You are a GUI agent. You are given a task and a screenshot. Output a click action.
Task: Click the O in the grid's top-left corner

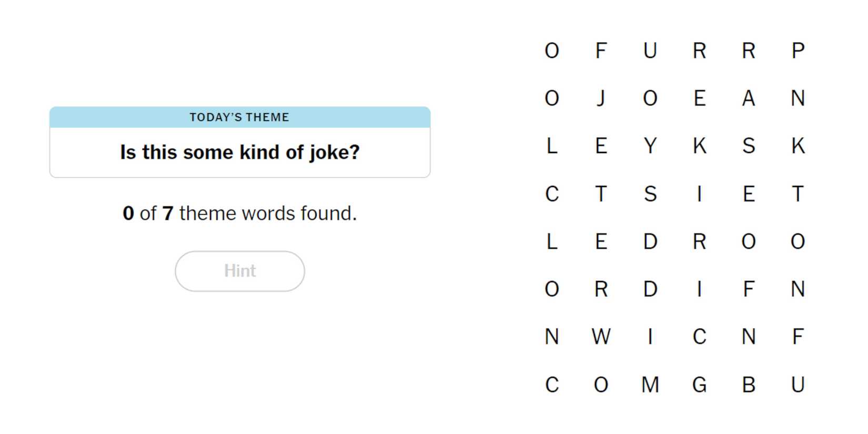coord(552,51)
